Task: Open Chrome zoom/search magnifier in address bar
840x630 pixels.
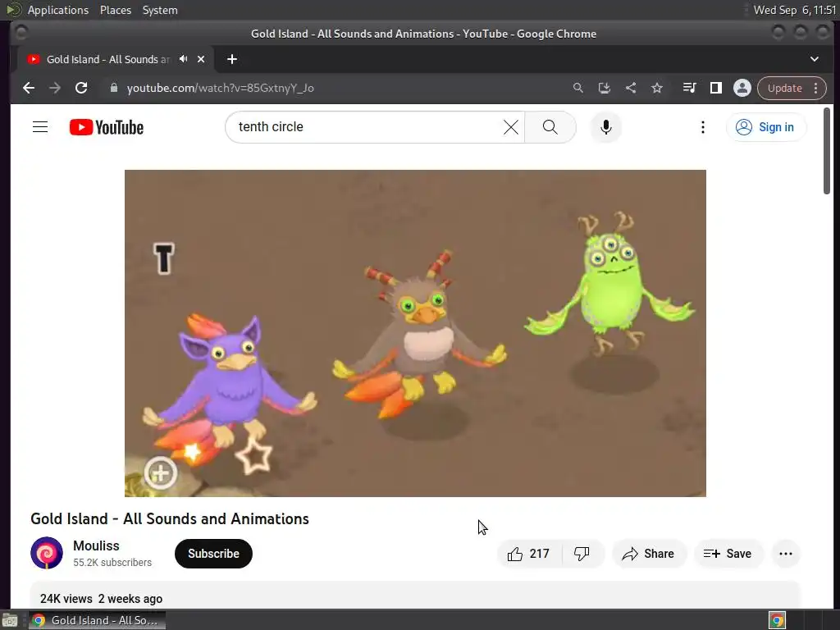Action: click(578, 88)
